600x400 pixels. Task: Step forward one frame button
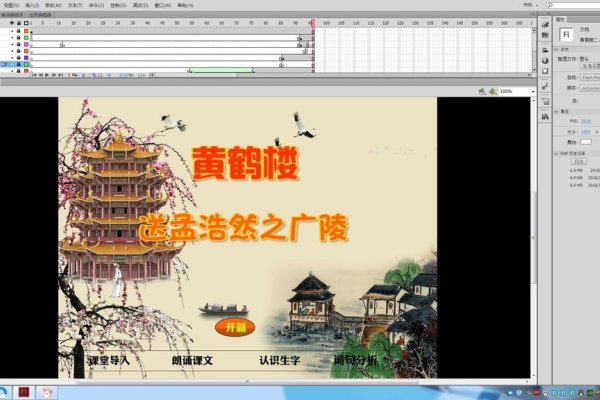pos(54,75)
